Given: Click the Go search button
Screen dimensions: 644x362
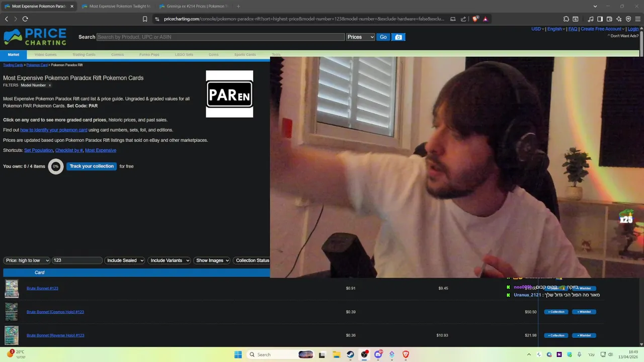Looking at the screenshot, I should [x=383, y=37].
